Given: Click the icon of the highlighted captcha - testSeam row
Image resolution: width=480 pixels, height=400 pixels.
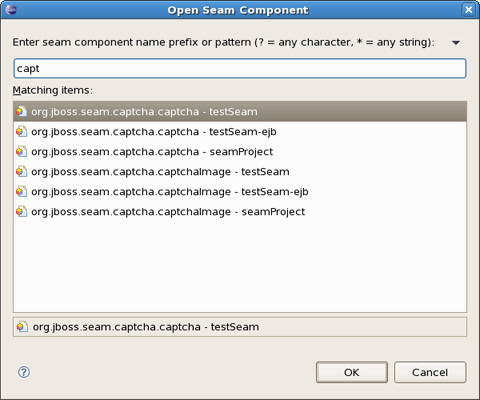Looking at the screenshot, I should [21, 112].
